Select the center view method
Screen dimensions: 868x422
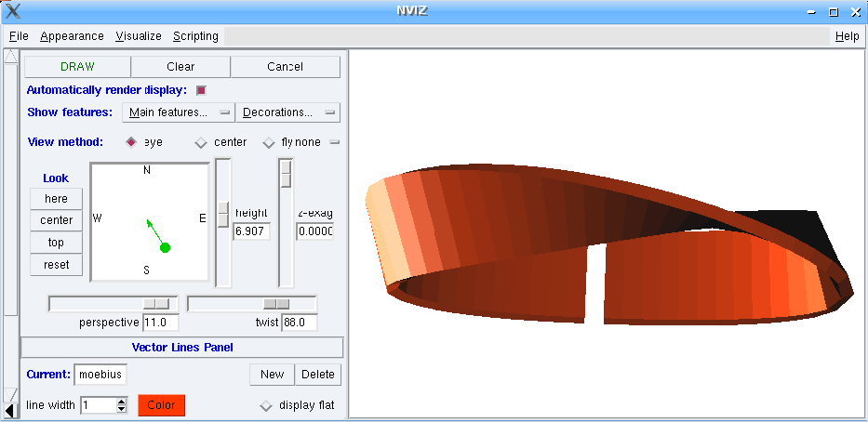[201, 142]
